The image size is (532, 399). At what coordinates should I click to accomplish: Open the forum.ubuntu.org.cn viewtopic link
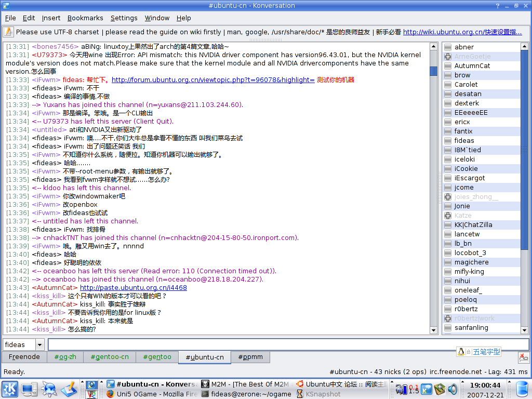213,79
